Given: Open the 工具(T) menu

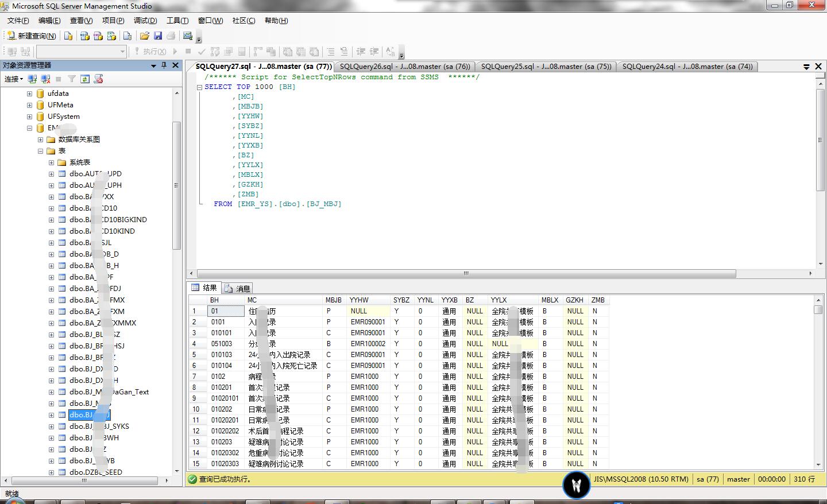Looking at the screenshot, I should pyautogui.click(x=177, y=21).
